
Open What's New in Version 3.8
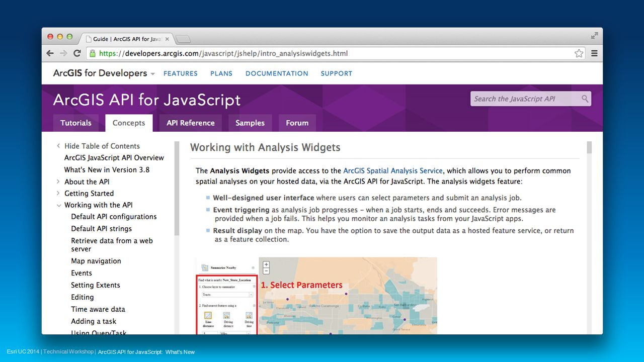[x=107, y=170]
